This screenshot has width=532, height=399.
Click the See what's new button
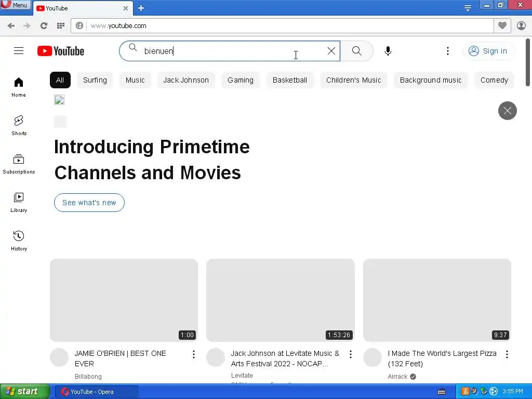click(x=89, y=203)
